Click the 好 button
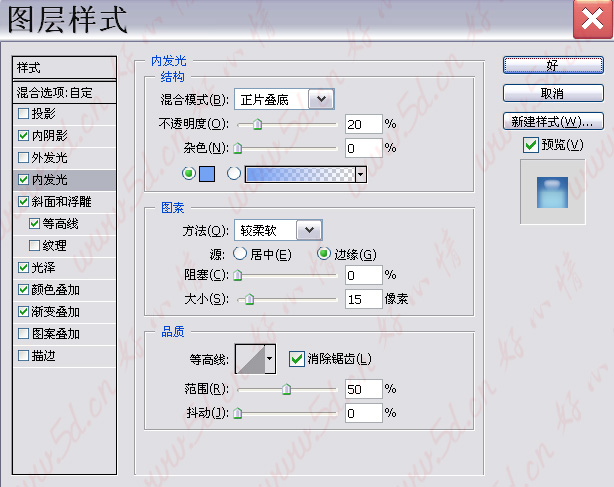The height and width of the screenshot is (487, 614). pyautogui.click(x=553, y=65)
